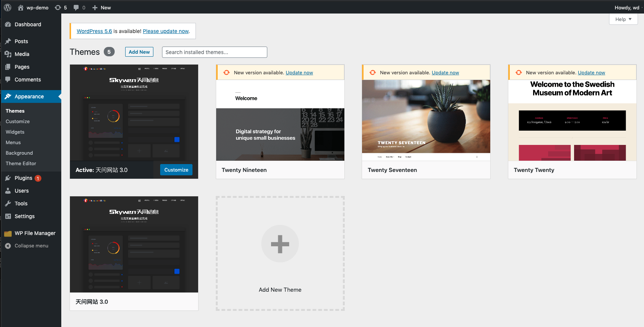Click the WP File Manager folder icon
Screen dimensions: 644x327
coord(8,234)
